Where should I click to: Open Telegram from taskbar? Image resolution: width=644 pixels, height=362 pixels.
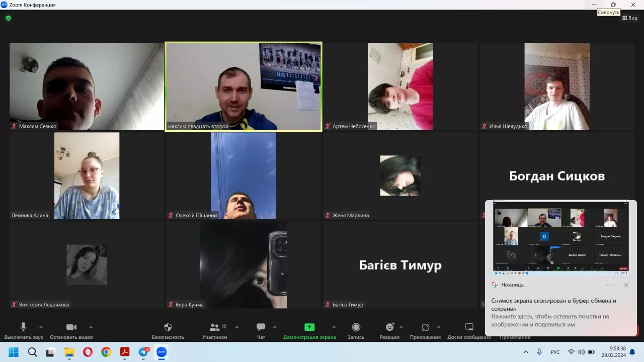[x=143, y=352]
